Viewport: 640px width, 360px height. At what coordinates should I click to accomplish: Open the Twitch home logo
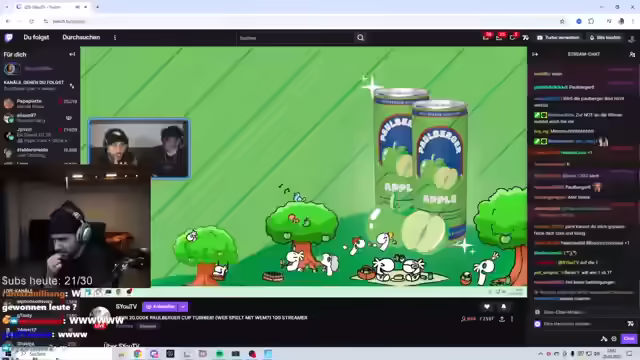[x=9, y=38]
